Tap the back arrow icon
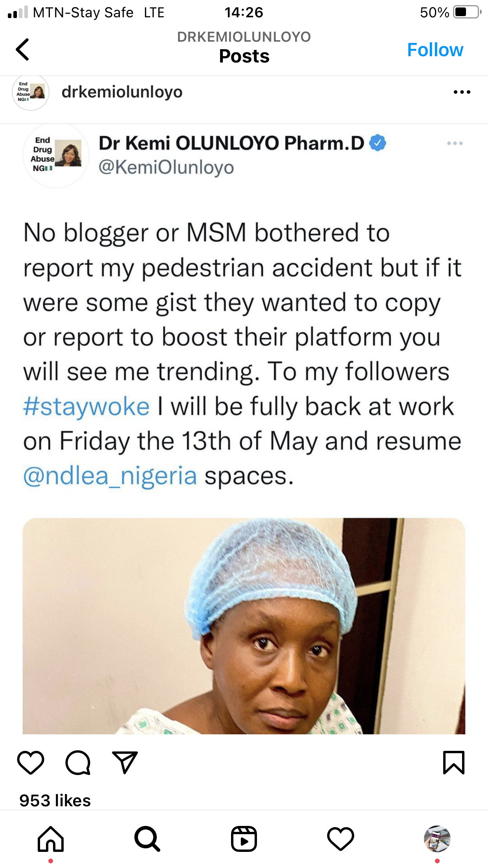This screenshot has height=868, width=488. 22,50
